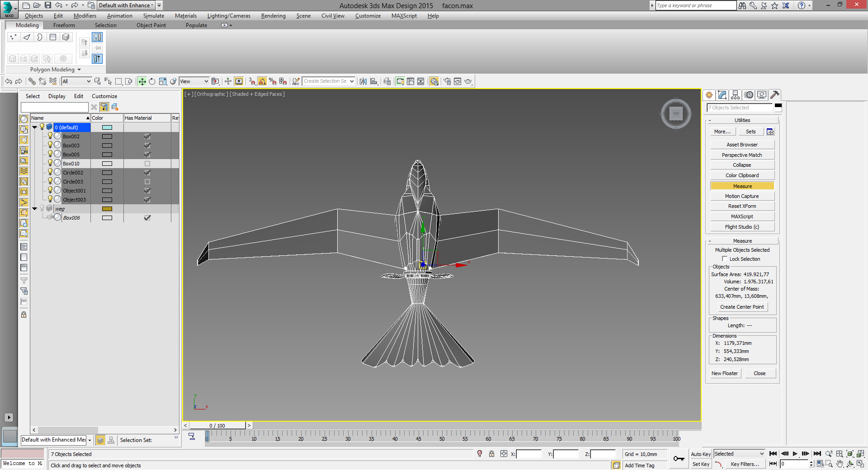The width and height of the screenshot is (868, 470).
Task: Toggle visibility of 0 (default) layer
Action: tap(42, 127)
